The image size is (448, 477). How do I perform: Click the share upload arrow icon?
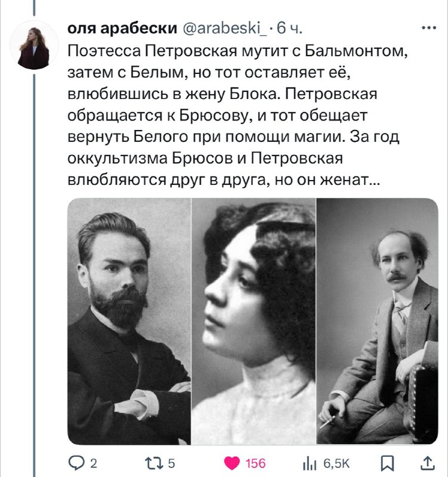coord(428,463)
